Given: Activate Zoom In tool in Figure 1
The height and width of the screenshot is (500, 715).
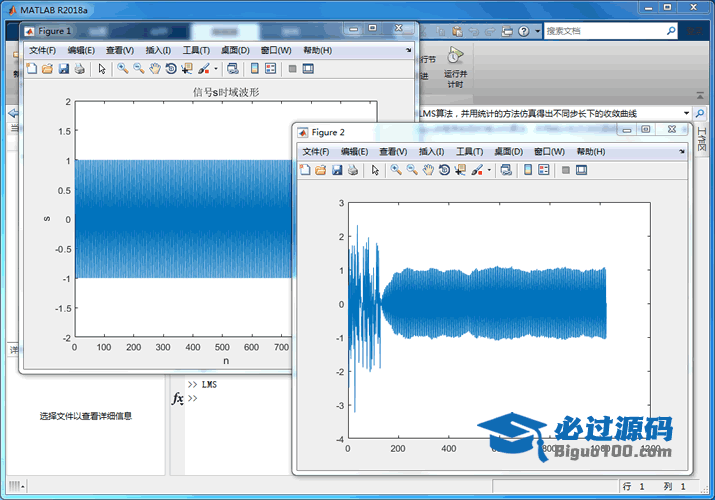Looking at the screenshot, I should [123, 69].
